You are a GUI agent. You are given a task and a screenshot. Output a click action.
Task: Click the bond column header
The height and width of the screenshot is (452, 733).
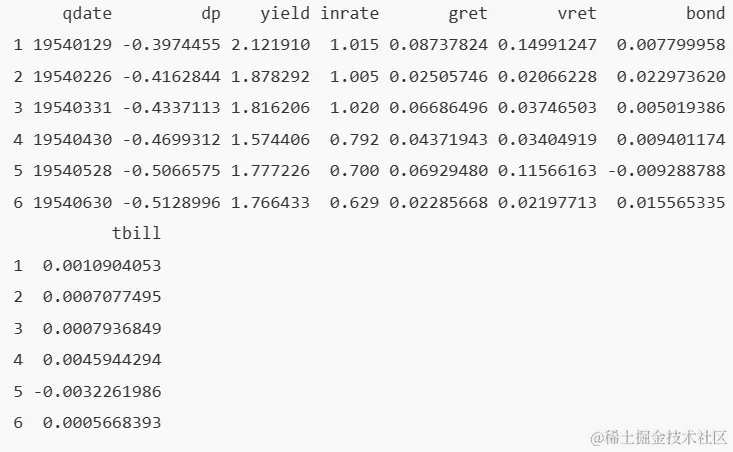[705, 13]
